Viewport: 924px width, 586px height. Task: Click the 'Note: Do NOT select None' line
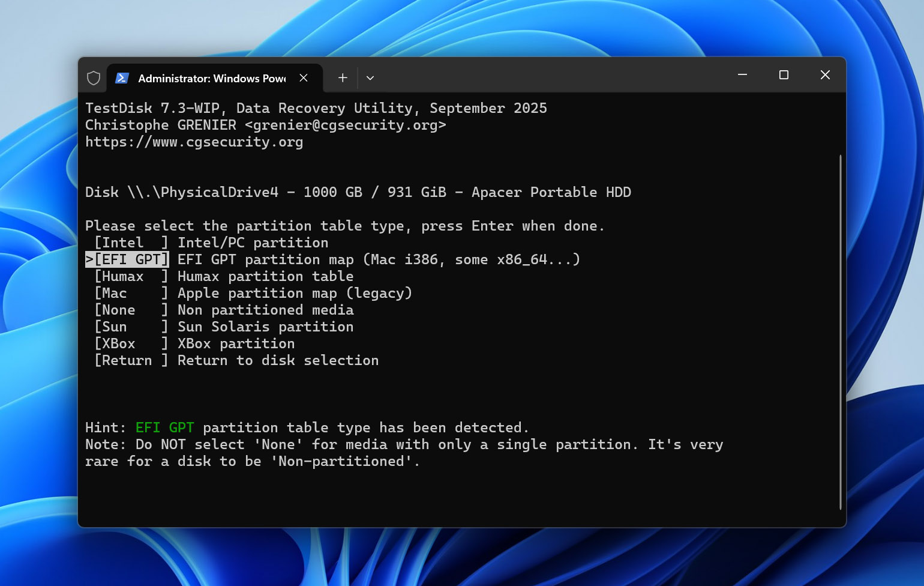pyautogui.click(x=404, y=444)
